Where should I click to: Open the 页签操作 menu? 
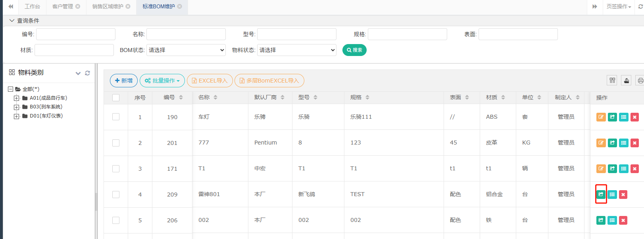(618, 6)
